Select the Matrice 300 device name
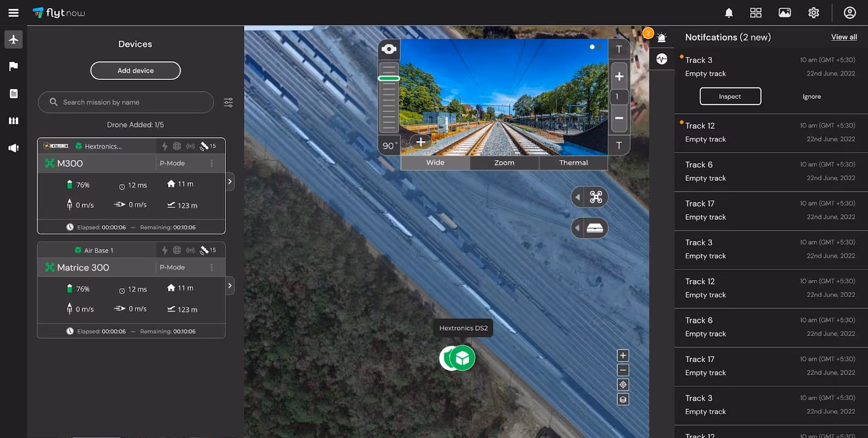Viewport: 868px width, 438px height. pyautogui.click(x=83, y=268)
